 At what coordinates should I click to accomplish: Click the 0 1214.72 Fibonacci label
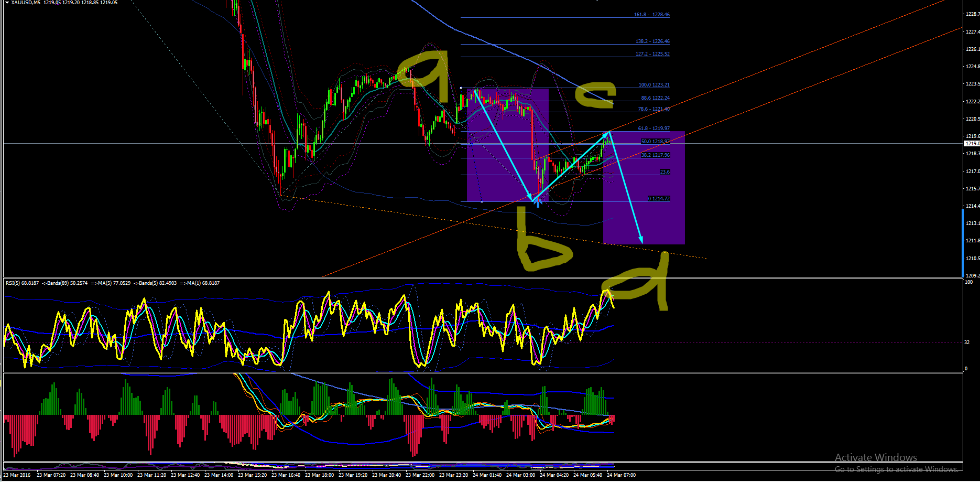[x=659, y=199]
